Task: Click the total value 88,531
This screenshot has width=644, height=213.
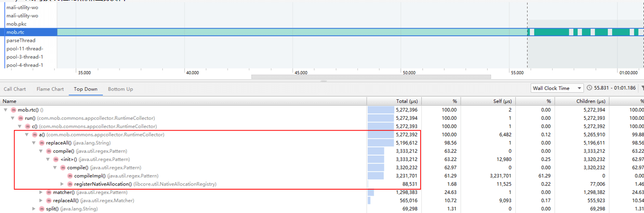Action: pyautogui.click(x=410, y=184)
